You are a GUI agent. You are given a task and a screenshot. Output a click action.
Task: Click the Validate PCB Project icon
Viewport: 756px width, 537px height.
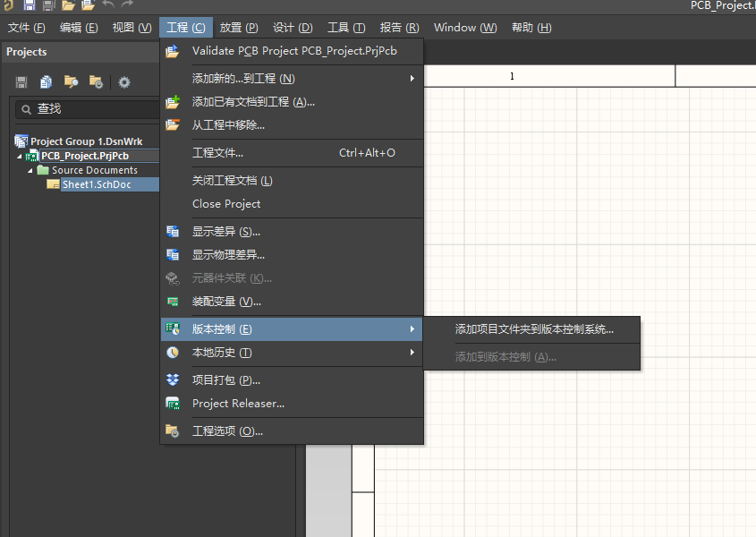[x=172, y=51]
